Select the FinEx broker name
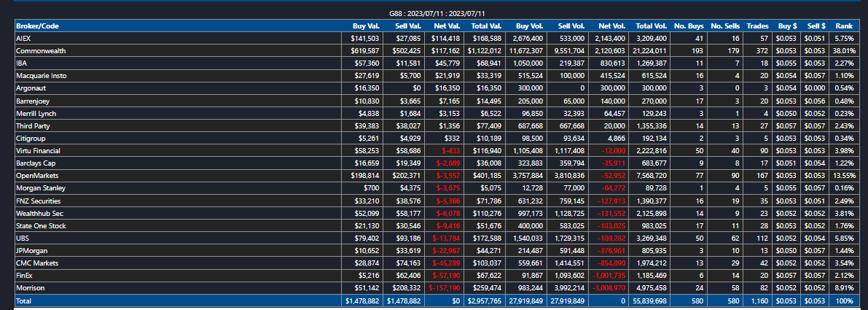This screenshot has height=310, width=868. 25,276
